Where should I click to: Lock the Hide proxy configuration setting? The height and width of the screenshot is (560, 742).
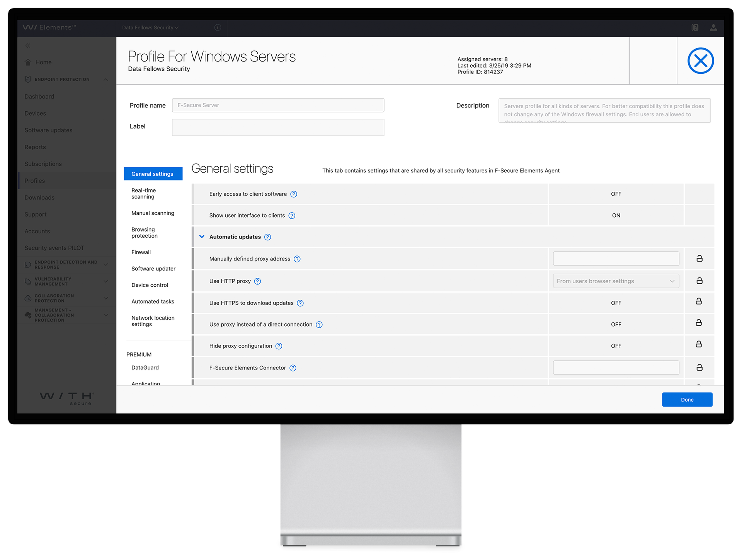click(x=699, y=344)
